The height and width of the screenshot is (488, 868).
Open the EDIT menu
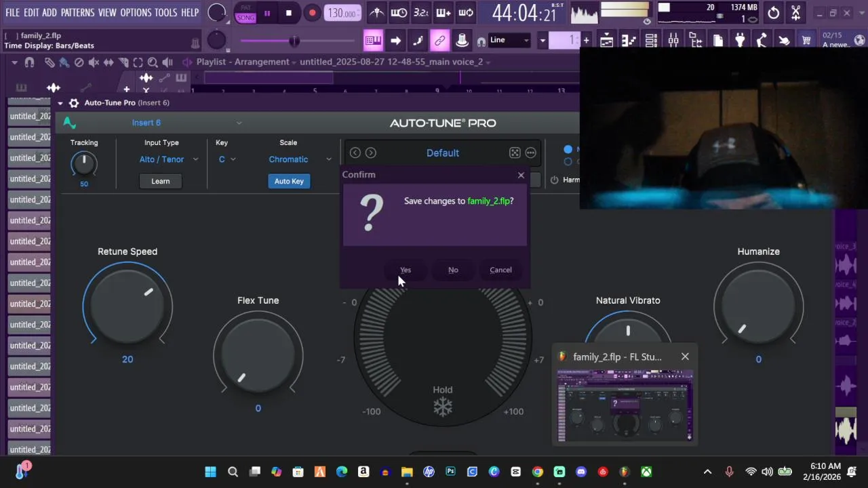click(x=31, y=13)
